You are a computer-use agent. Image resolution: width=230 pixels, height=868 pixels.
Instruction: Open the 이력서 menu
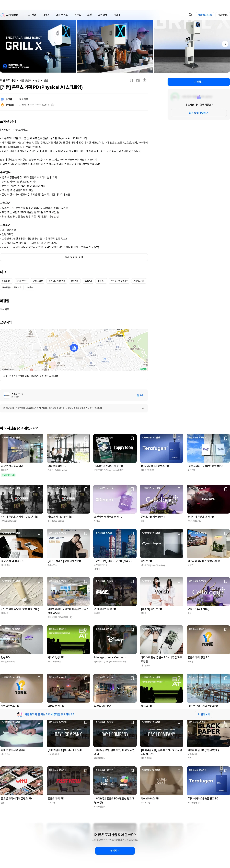point(46,15)
